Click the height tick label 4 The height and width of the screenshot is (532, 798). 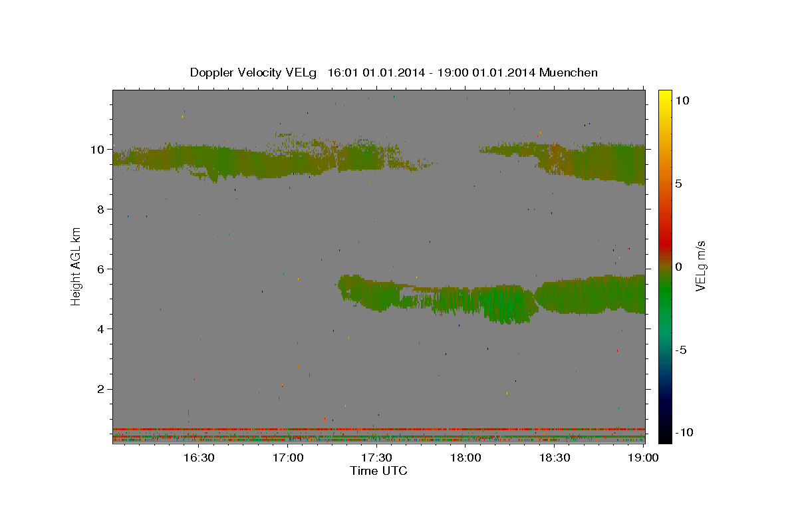[102, 329]
